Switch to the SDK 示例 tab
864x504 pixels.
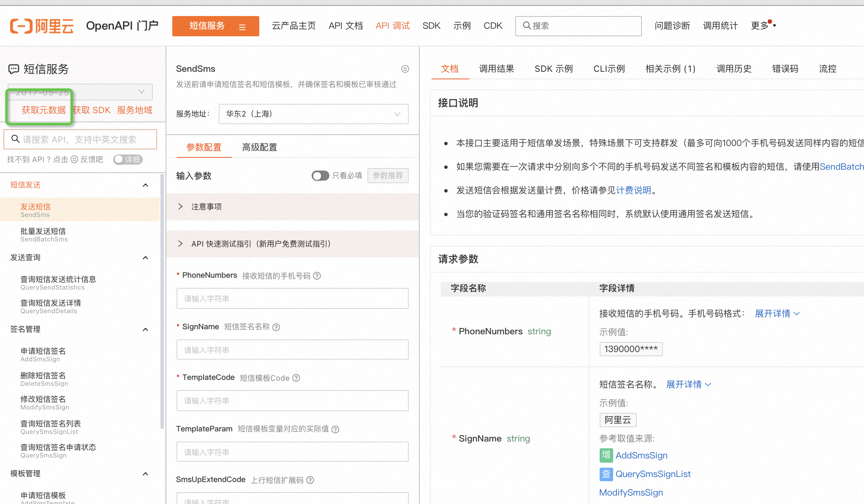coord(554,69)
